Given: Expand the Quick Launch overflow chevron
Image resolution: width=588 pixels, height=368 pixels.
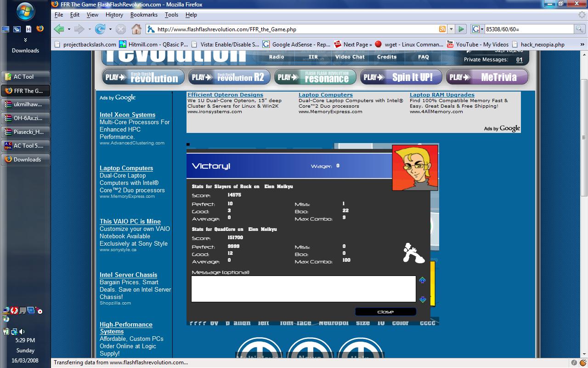Looking at the screenshot, I should click(x=25, y=40).
